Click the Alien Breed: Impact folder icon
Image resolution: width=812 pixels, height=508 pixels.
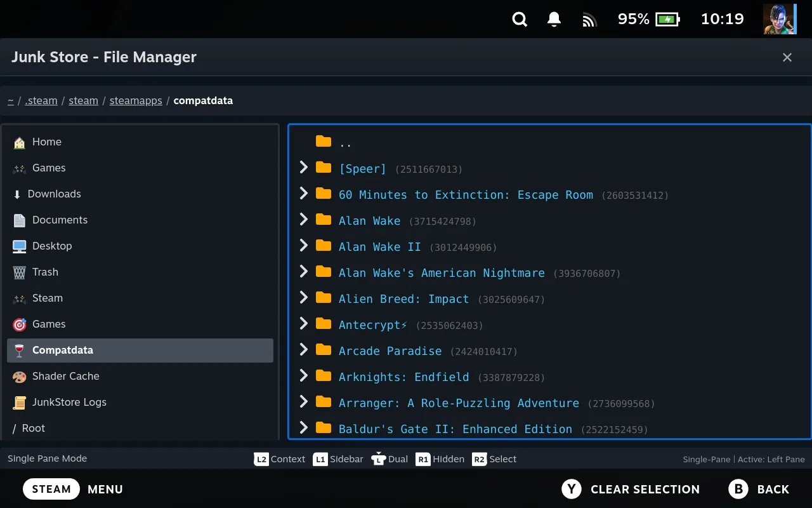[x=324, y=298]
